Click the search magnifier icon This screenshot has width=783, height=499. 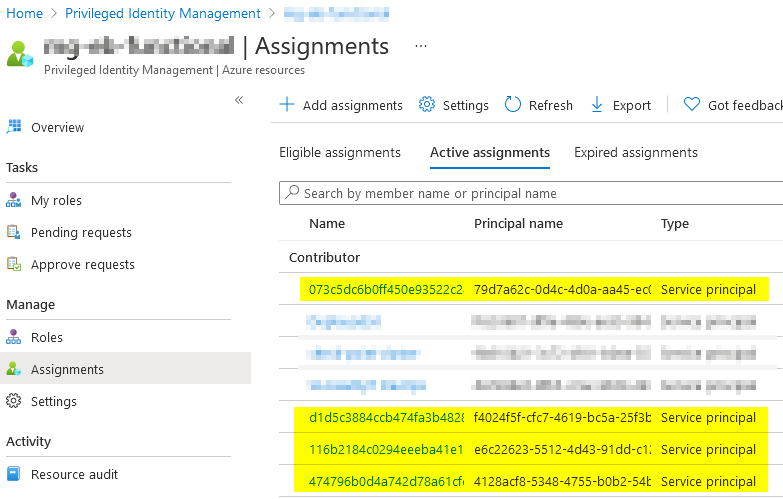tap(292, 192)
